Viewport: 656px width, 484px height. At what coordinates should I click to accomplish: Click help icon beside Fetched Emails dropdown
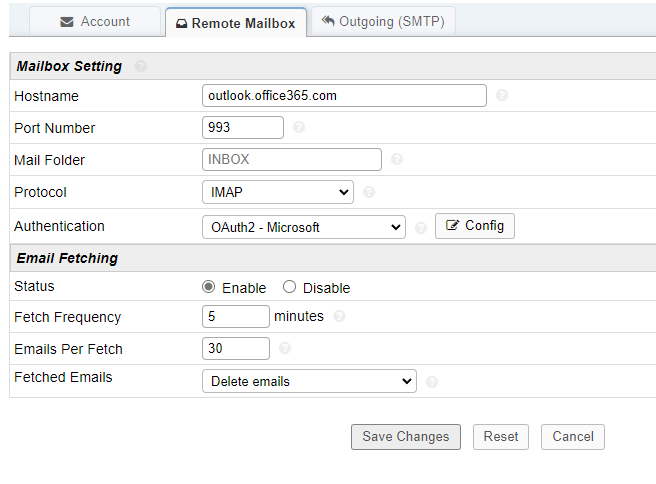pyautogui.click(x=432, y=381)
